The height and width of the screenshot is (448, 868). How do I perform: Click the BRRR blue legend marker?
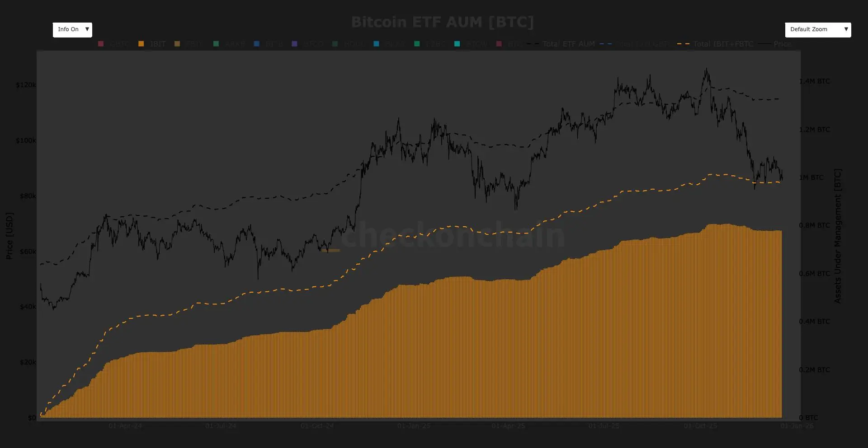click(x=376, y=44)
